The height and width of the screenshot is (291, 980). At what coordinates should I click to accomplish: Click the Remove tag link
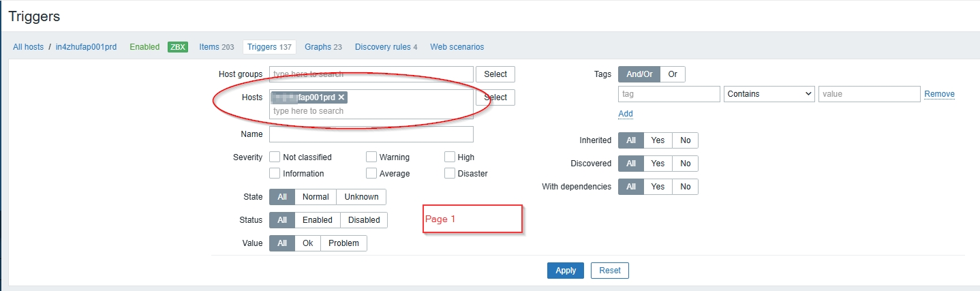click(939, 94)
